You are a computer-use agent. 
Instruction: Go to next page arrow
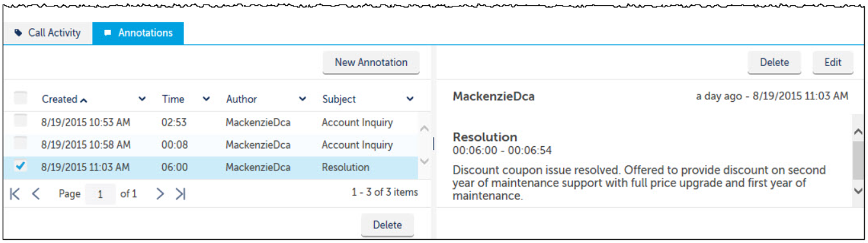pos(160,194)
